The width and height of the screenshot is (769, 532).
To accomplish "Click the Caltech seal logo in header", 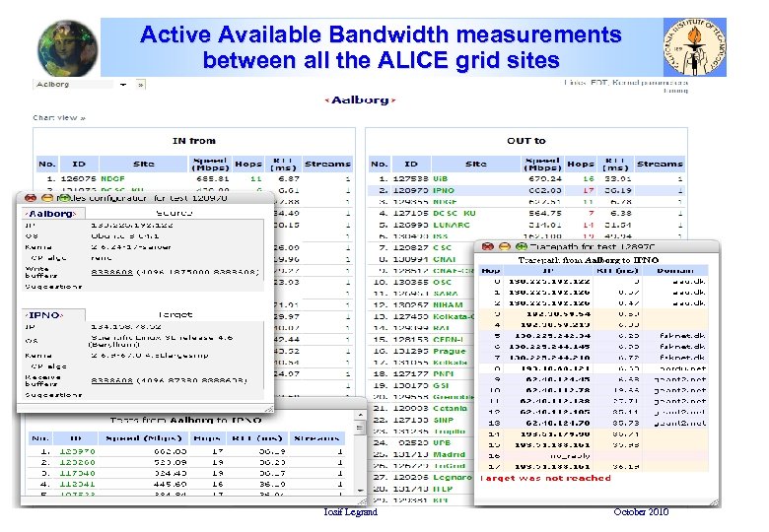I will (x=694, y=47).
